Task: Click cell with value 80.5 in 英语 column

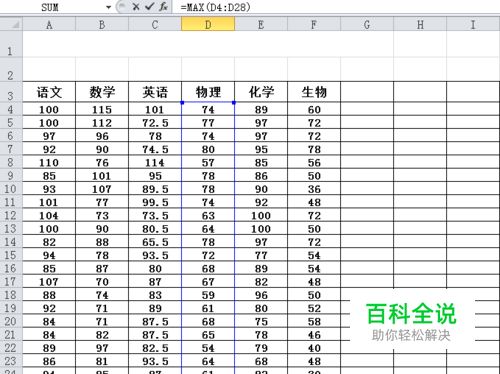Action: (155, 229)
